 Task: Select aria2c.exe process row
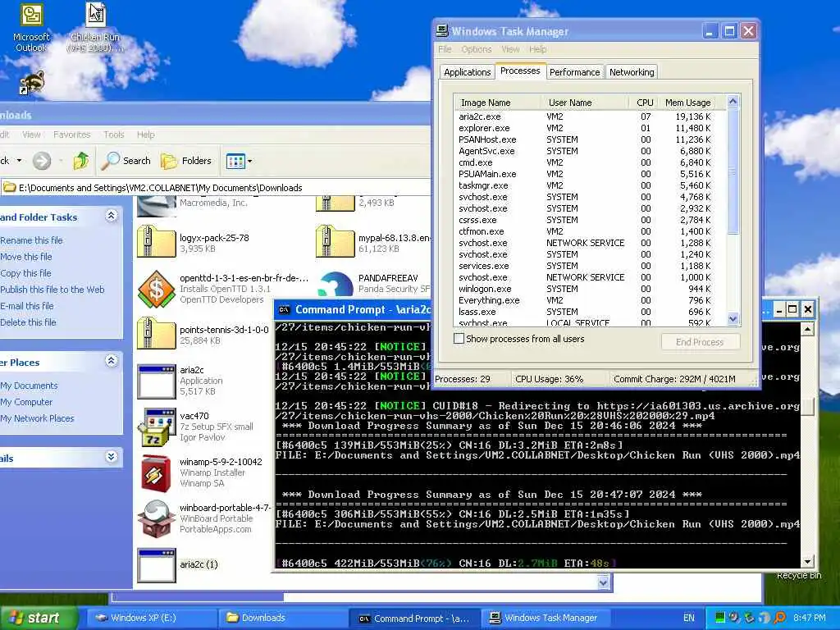(x=589, y=116)
